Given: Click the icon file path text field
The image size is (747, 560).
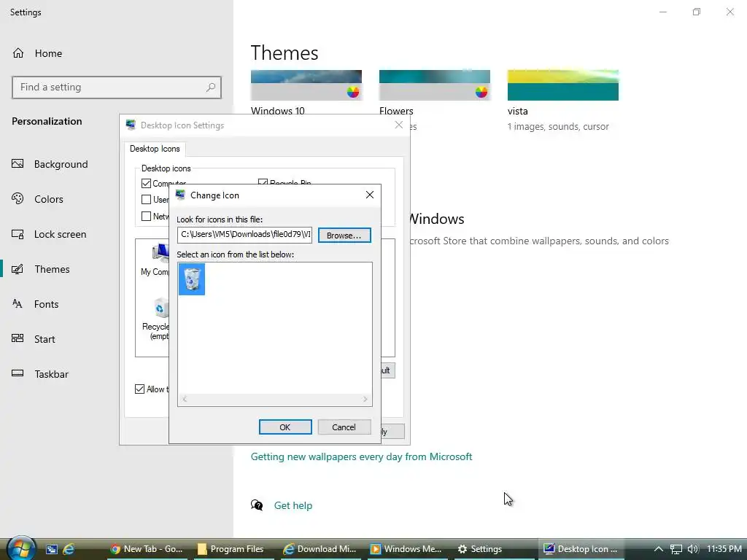Looking at the screenshot, I should 244,234.
